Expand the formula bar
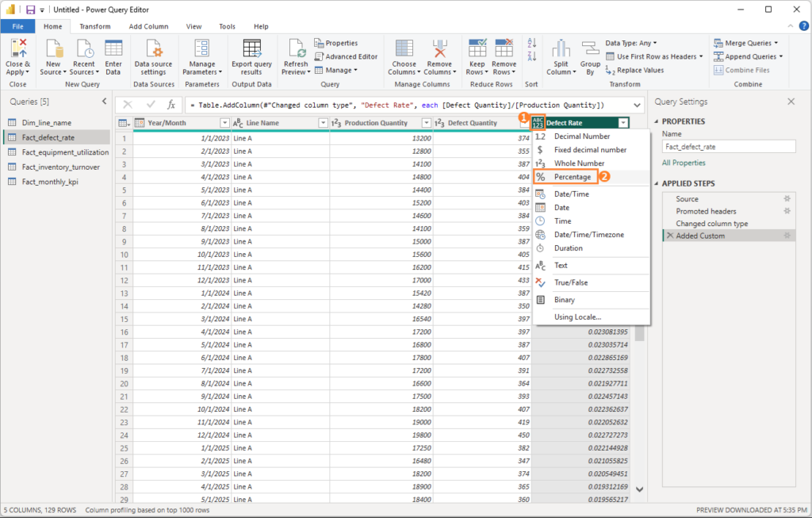Screen dimensions: 812x518 coord(637,106)
